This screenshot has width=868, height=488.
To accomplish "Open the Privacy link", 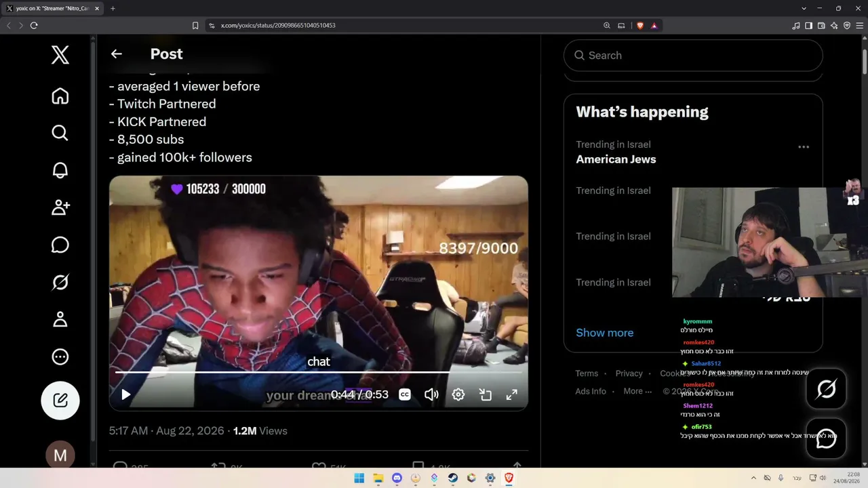I will click(629, 373).
